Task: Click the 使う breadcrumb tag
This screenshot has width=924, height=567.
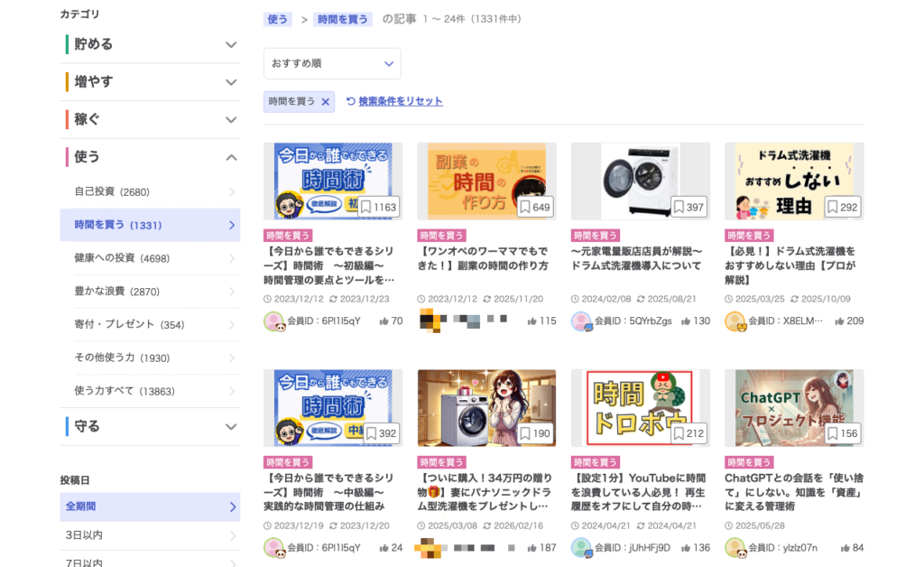Action: click(x=278, y=19)
